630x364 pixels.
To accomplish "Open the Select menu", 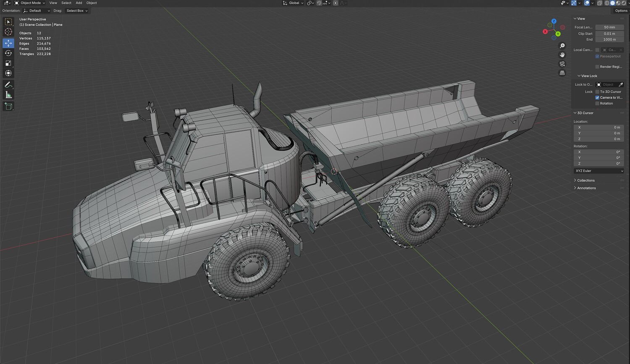I will [66, 3].
